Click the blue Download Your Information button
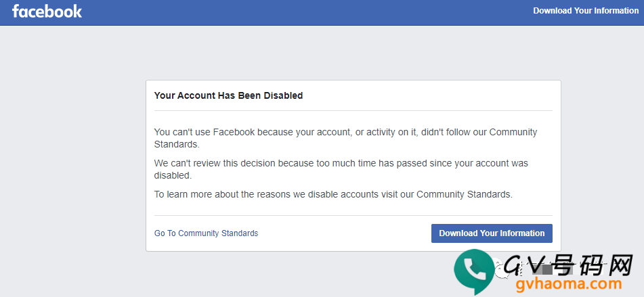 (x=492, y=233)
